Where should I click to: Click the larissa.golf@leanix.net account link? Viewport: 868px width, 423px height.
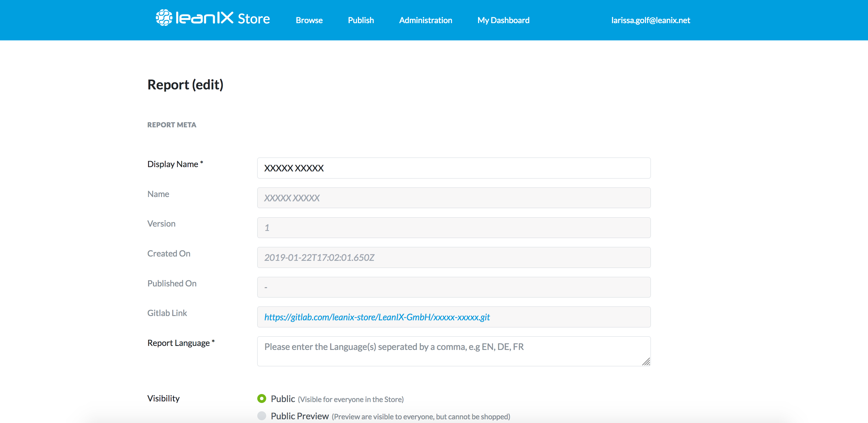point(650,20)
